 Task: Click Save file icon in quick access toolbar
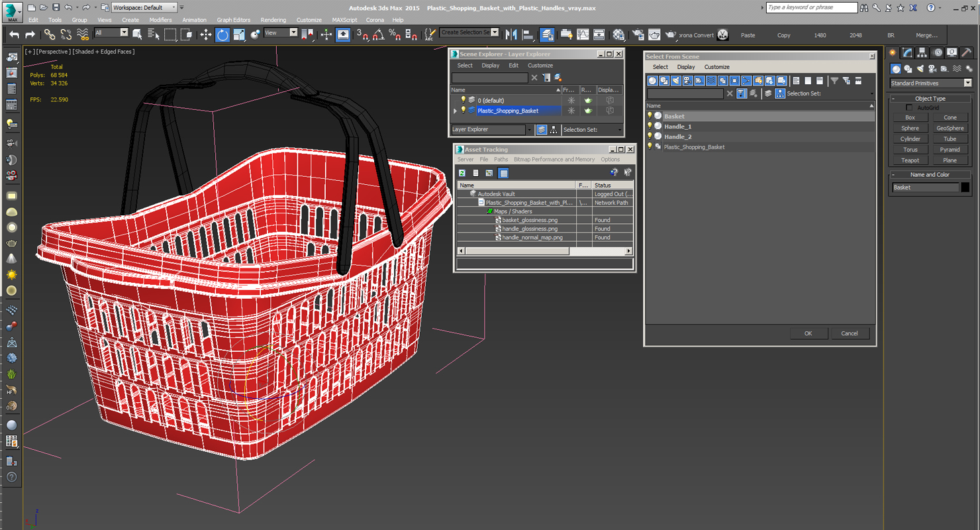click(56, 7)
